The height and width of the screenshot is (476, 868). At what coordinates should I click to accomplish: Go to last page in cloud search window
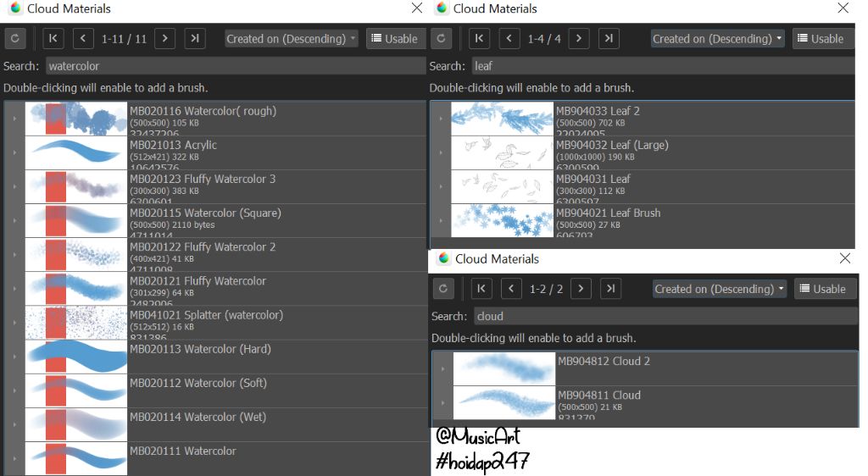coord(611,289)
